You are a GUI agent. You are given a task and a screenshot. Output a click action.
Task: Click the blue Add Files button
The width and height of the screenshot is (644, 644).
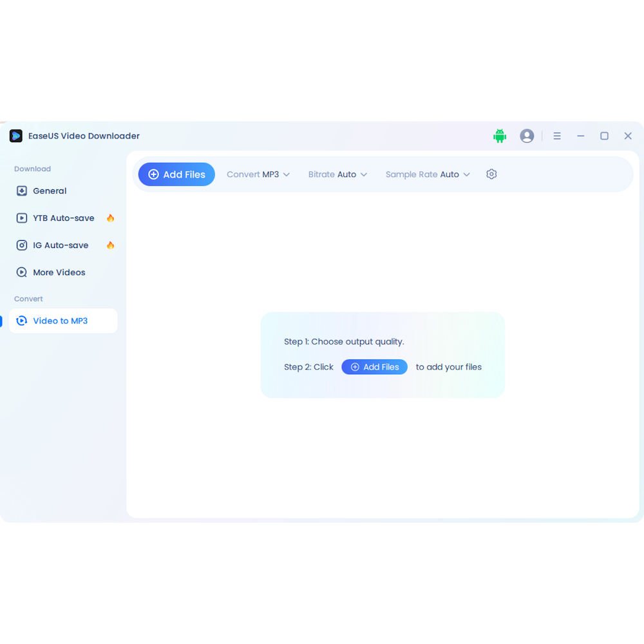[176, 174]
